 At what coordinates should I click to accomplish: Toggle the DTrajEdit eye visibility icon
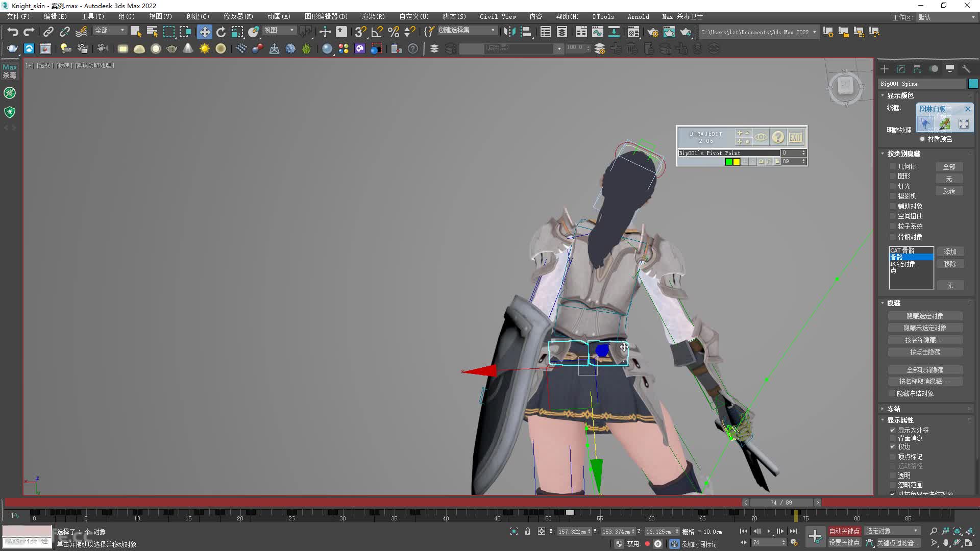point(761,137)
